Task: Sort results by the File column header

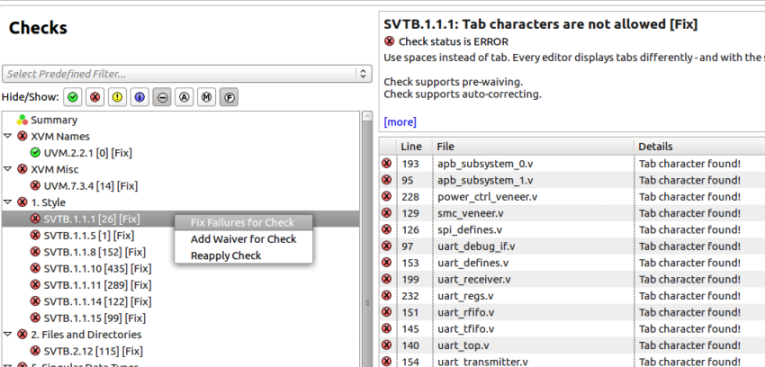Action: [533, 146]
